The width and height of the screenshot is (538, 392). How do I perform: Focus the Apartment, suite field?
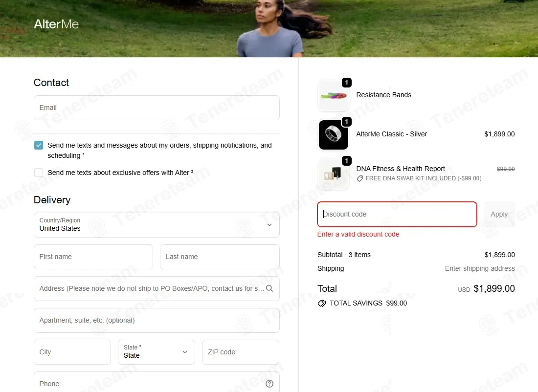pos(157,320)
